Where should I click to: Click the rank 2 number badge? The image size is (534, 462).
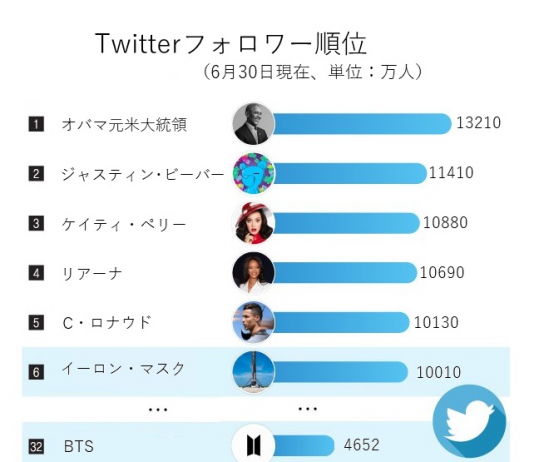(36, 174)
